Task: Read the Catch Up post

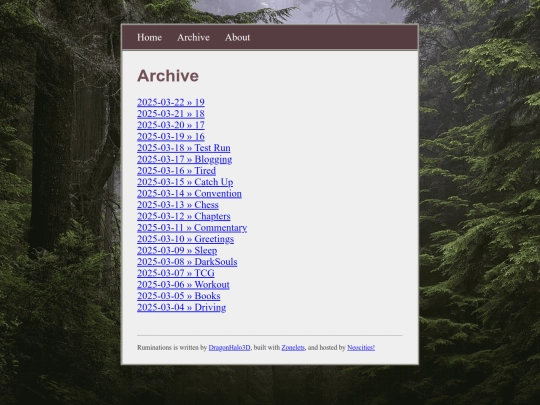Action: [185, 182]
